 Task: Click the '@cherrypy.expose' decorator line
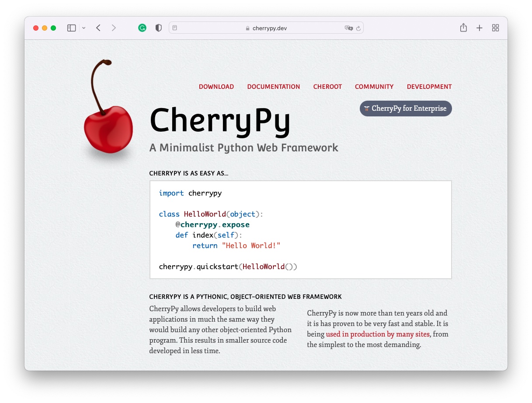(212, 225)
